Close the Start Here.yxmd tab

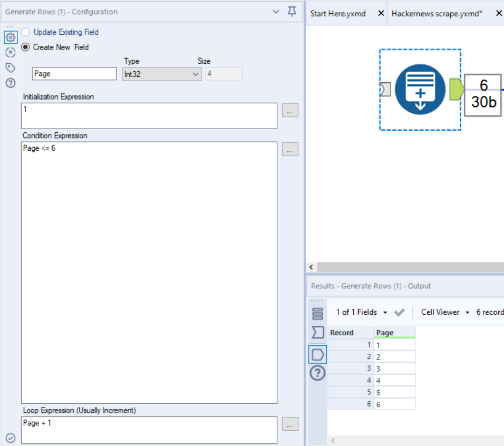pyautogui.click(x=381, y=14)
